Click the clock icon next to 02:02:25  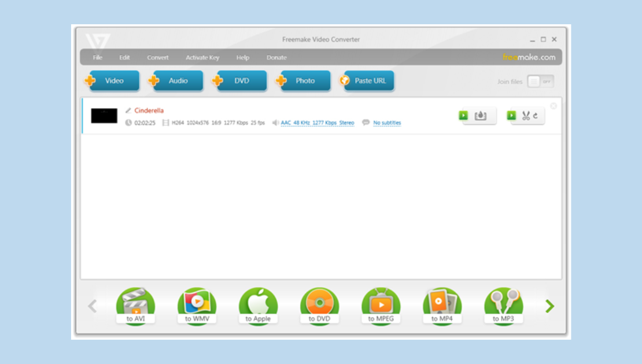tap(128, 122)
